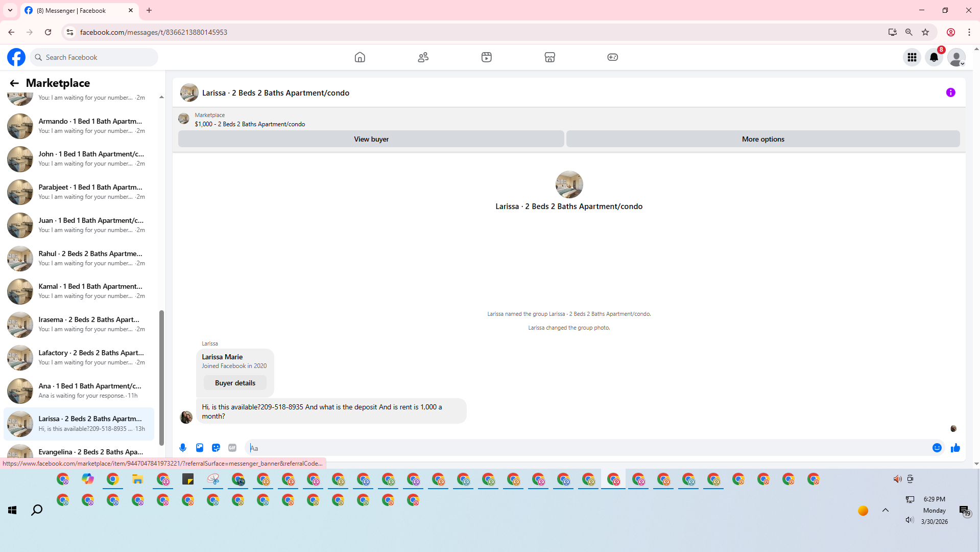Viewport: 980px width, 552px height.
Task: Open the Gaming tab icon
Action: click(613, 57)
